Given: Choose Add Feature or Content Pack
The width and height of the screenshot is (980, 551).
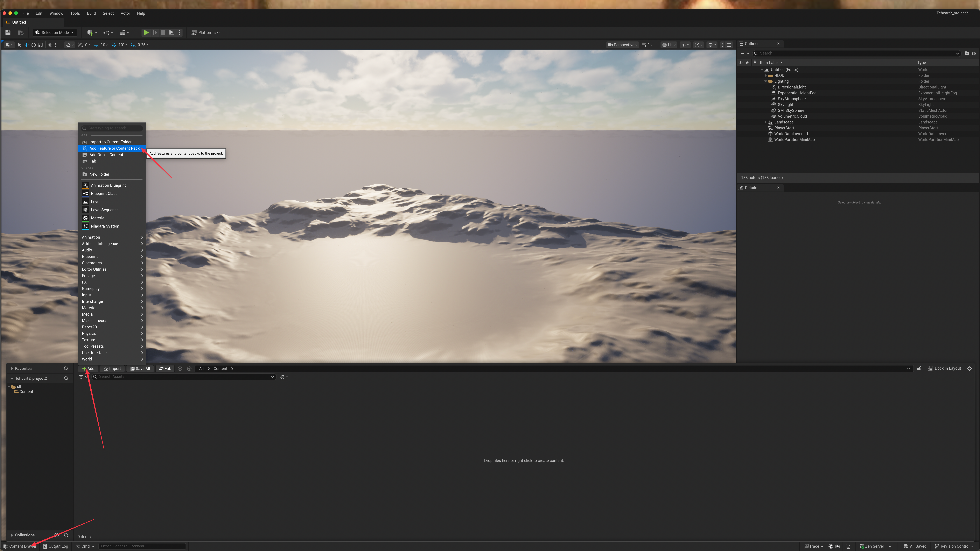Looking at the screenshot, I should (112, 148).
